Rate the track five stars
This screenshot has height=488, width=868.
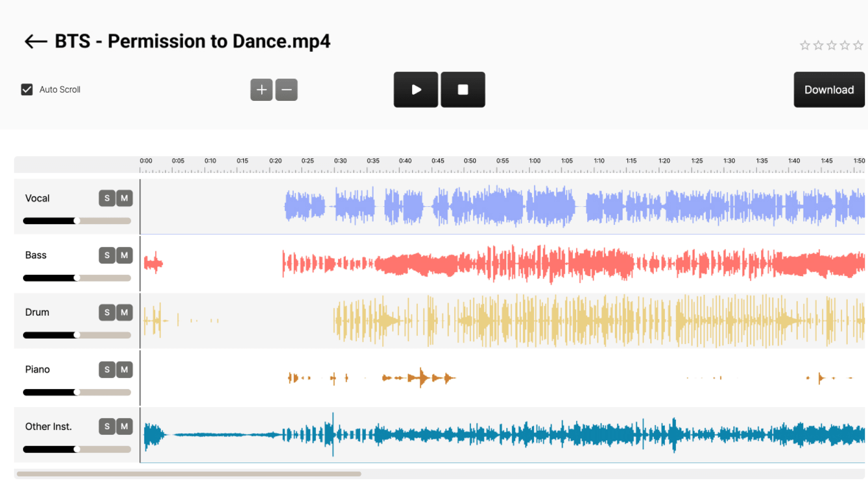(x=858, y=45)
